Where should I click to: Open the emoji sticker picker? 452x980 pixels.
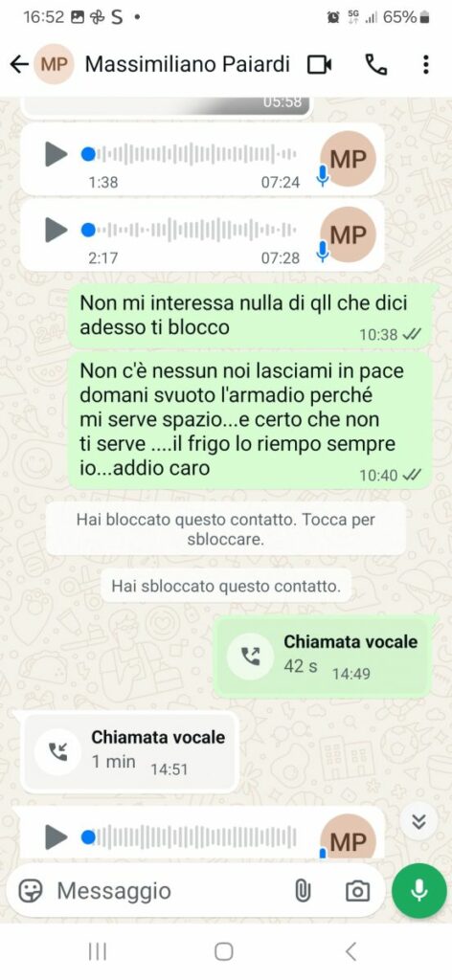coord(31,891)
